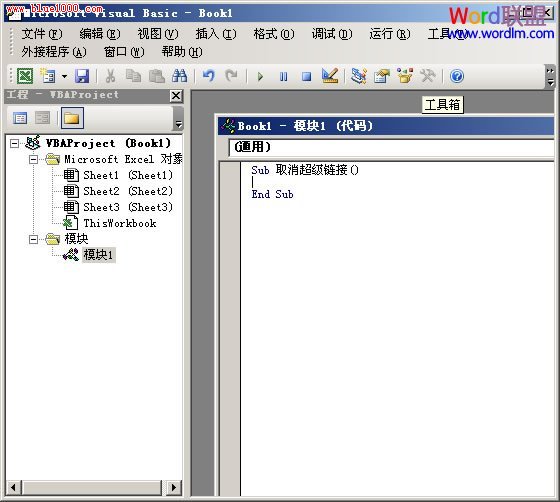Viewport: 560px width, 502px height.
Task: Click the Undo arrow icon
Action: click(209, 76)
